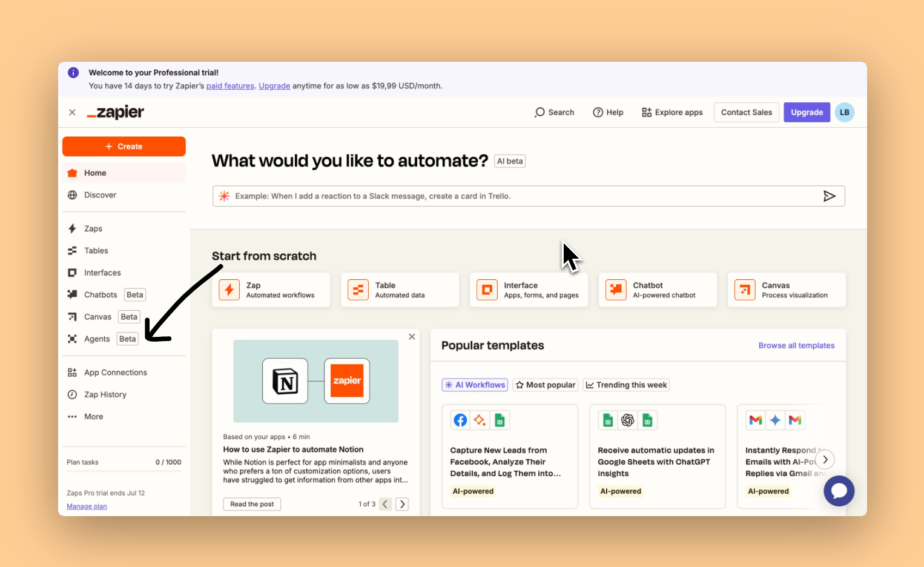This screenshot has height=567, width=924.
Task: Open the Capture New Leads from Facebook template
Action: pyautogui.click(x=510, y=456)
